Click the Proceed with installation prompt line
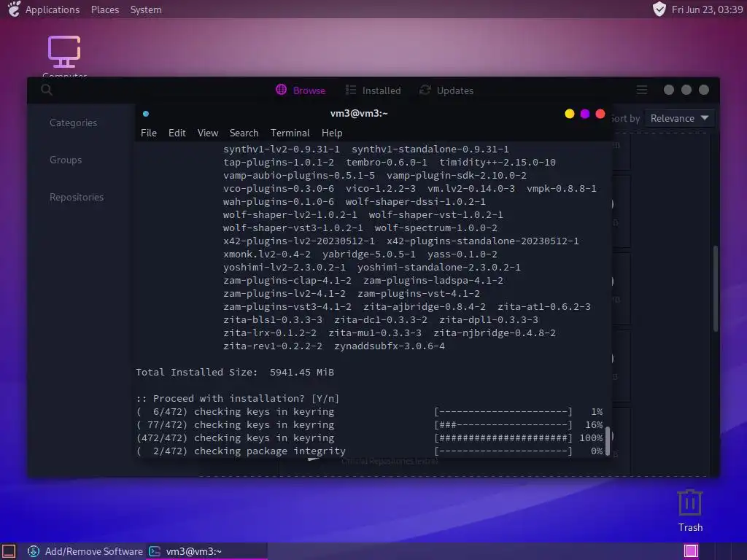The image size is (747, 560). [238, 399]
